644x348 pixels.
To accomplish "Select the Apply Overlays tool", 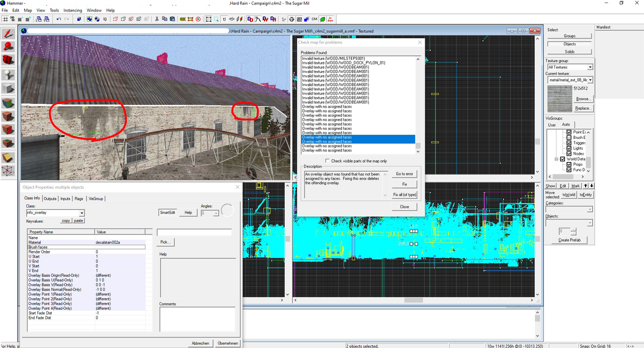I will tap(8, 143).
